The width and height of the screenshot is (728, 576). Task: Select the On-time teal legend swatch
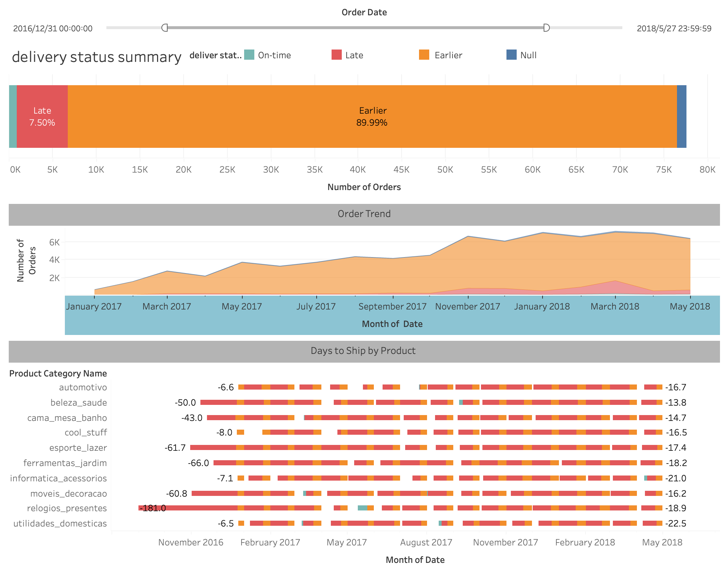tap(249, 55)
